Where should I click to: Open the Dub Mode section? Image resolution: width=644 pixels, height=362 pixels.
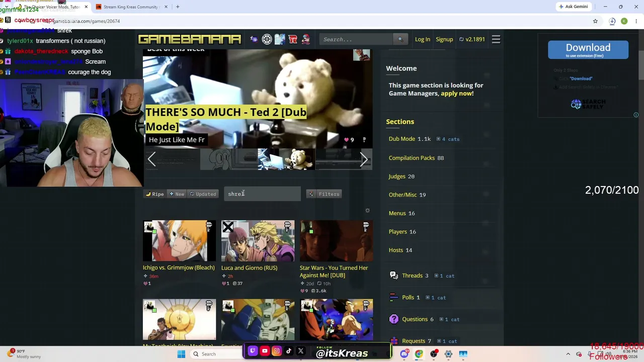pos(402,139)
